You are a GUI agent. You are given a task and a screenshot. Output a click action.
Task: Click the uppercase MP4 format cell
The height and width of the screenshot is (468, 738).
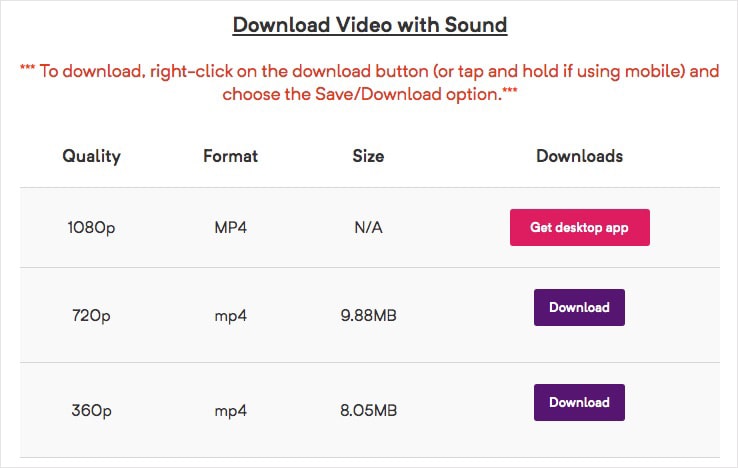[x=230, y=227]
